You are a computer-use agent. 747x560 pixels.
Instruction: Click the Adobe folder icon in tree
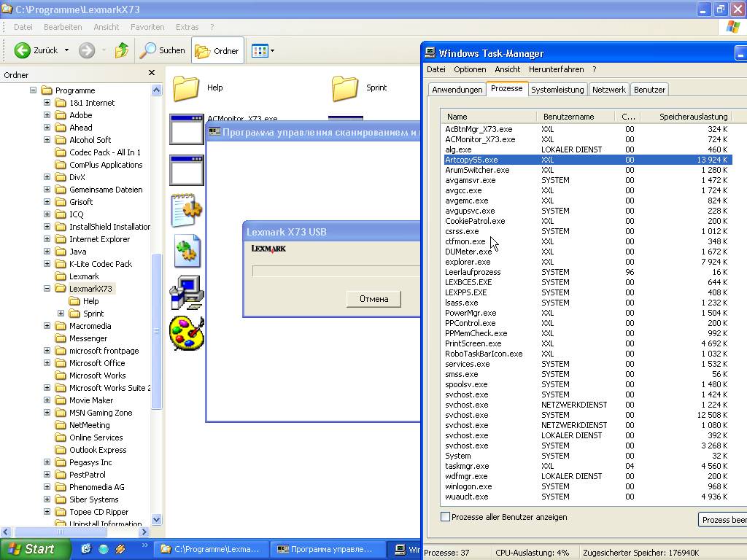[61, 114]
